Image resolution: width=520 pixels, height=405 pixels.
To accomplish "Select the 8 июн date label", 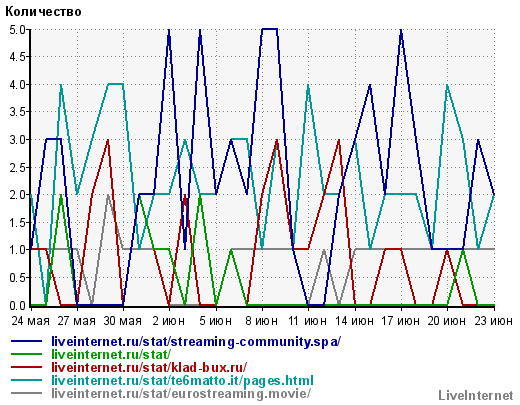I will [261, 321].
